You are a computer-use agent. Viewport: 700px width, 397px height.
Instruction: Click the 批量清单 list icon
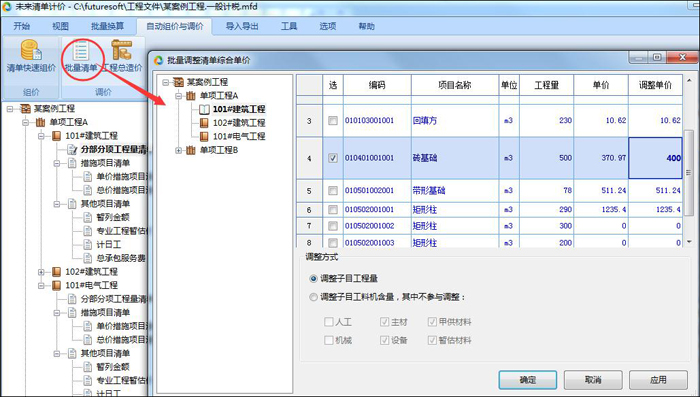81,51
